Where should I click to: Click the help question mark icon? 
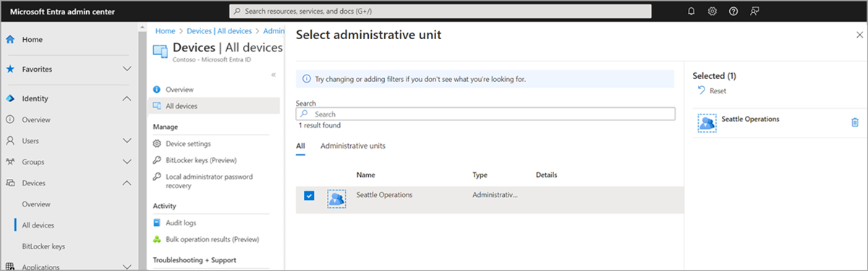coord(733,12)
